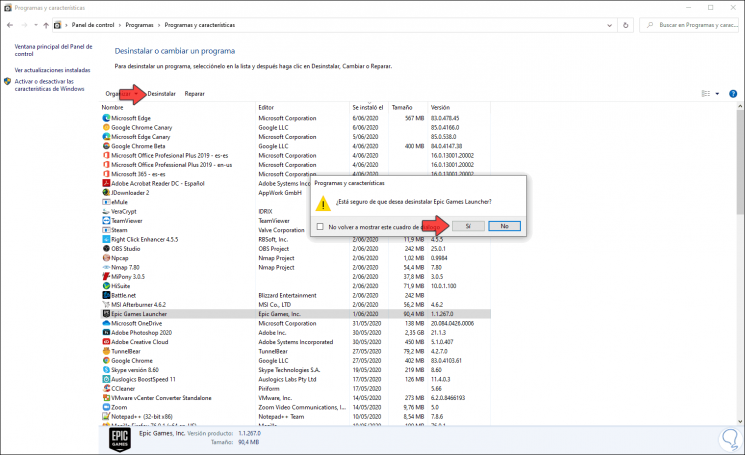The width and height of the screenshot is (745, 455).
Task: Refresh the Programas y características view
Action: pyautogui.click(x=625, y=25)
